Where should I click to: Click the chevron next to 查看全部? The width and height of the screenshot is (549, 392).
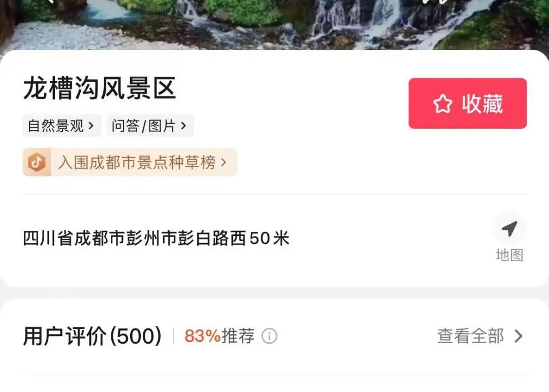518,336
